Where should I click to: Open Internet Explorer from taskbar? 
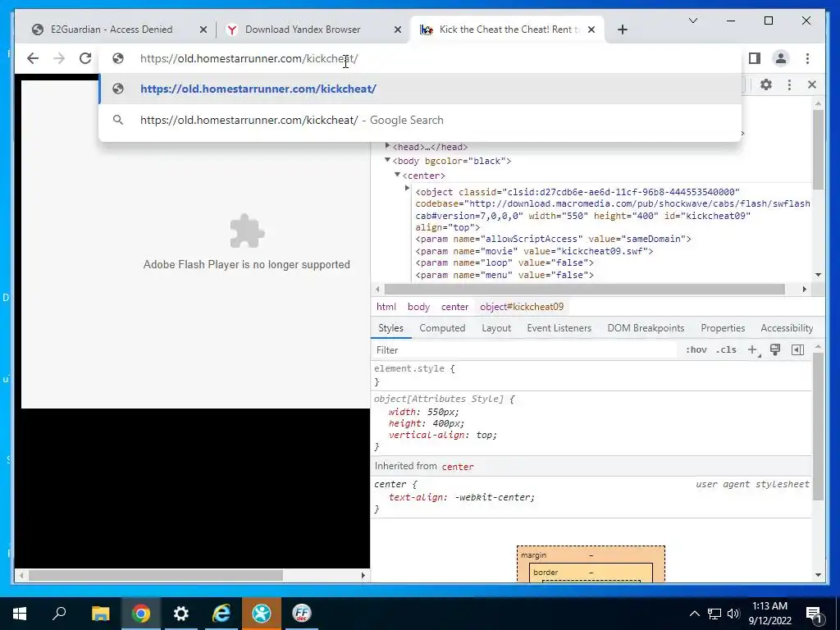click(x=221, y=614)
